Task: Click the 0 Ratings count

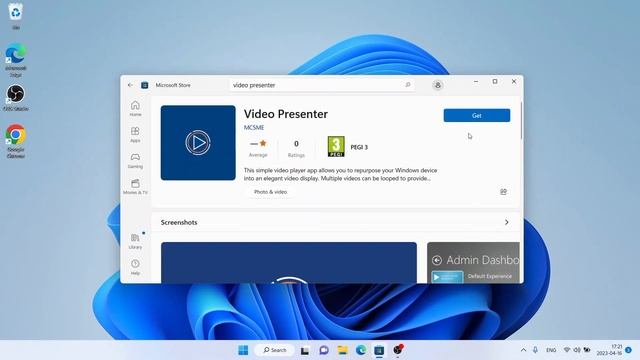Action: (x=296, y=149)
